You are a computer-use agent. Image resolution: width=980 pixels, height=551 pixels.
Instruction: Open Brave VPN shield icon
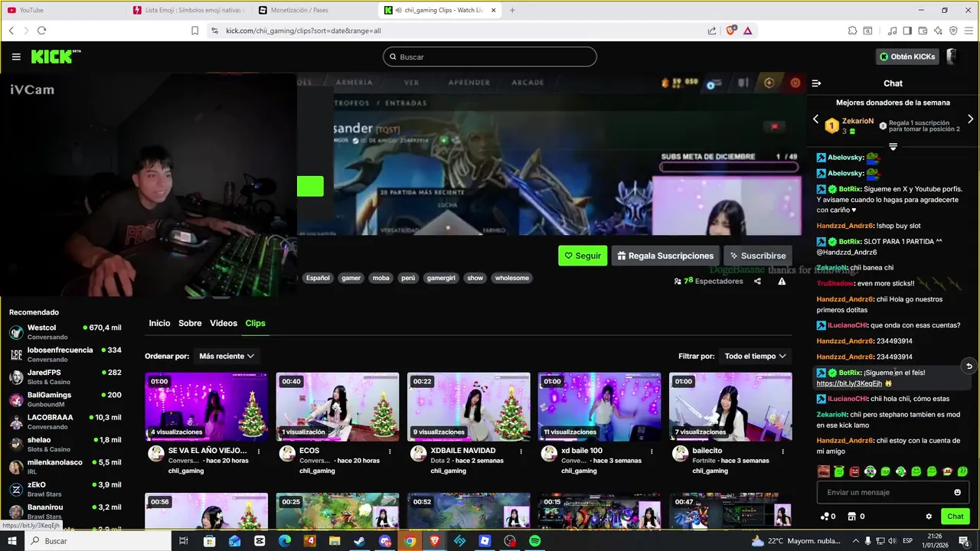tap(953, 31)
